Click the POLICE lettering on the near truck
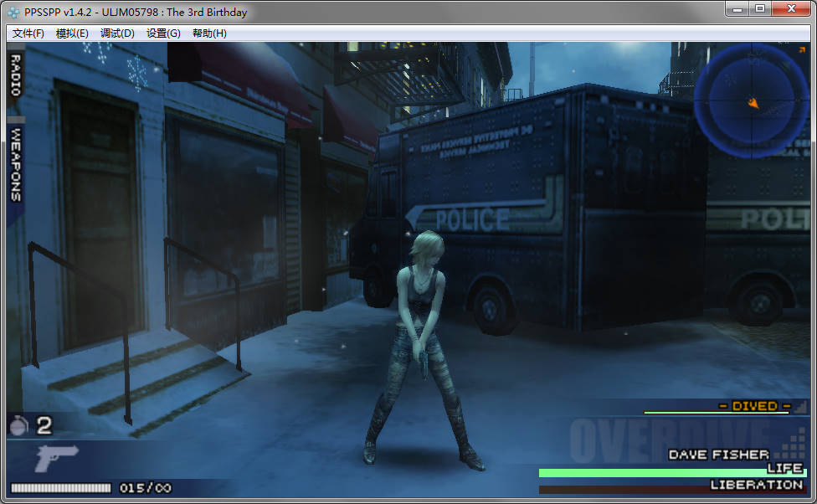Screen dimensions: 817x504 point(473,219)
